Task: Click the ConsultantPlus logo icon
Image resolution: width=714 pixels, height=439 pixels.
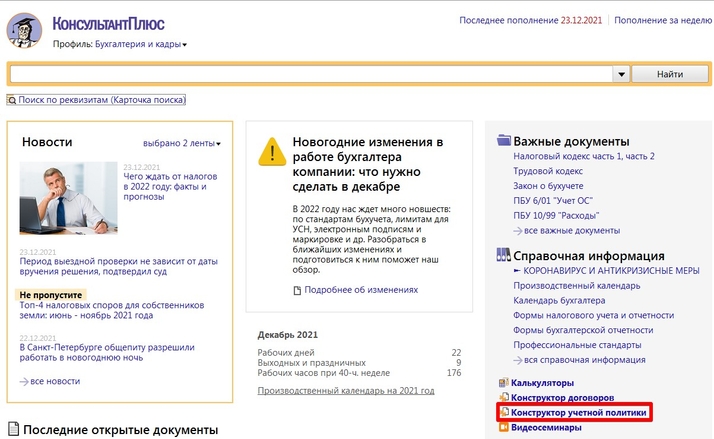Action: tap(25, 29)
